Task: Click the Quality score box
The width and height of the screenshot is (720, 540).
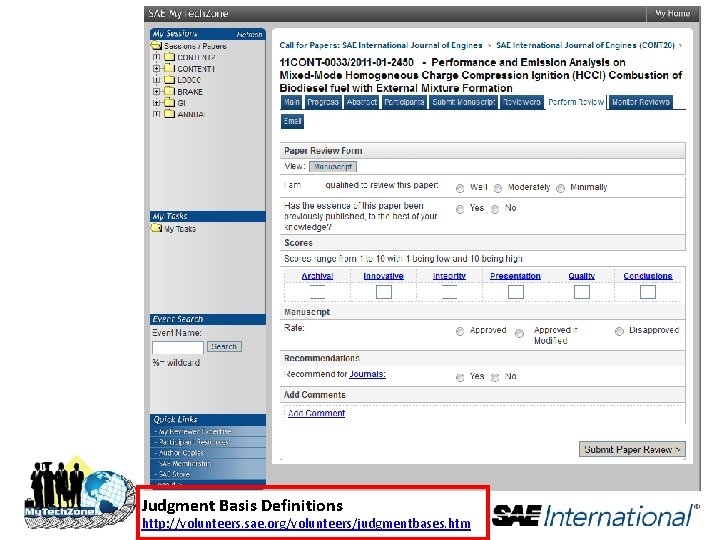Action: pyautogui.click(x=582, y=292)
